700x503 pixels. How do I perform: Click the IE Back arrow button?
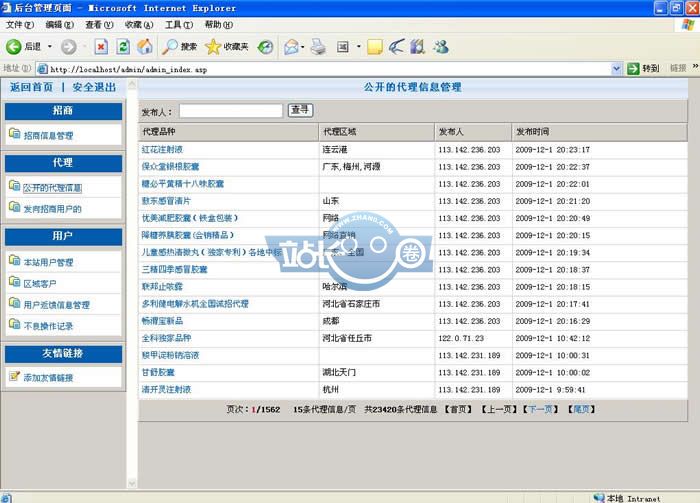(x=13, y=46)
